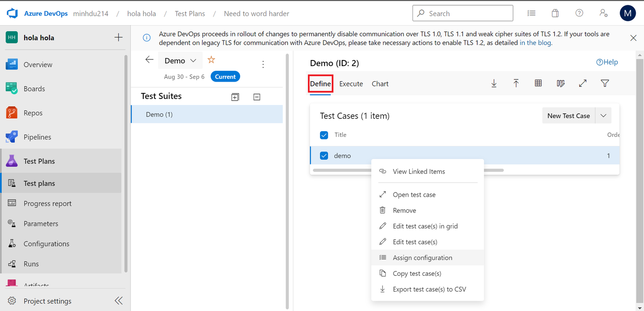Uncheck the demo test case checkbox

click(324, 155)
